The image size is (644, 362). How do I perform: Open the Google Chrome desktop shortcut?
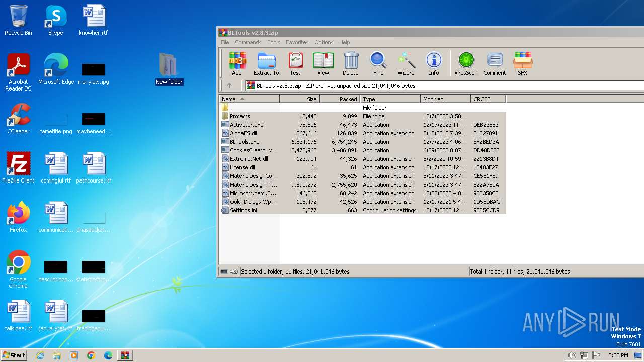point(18,269)
